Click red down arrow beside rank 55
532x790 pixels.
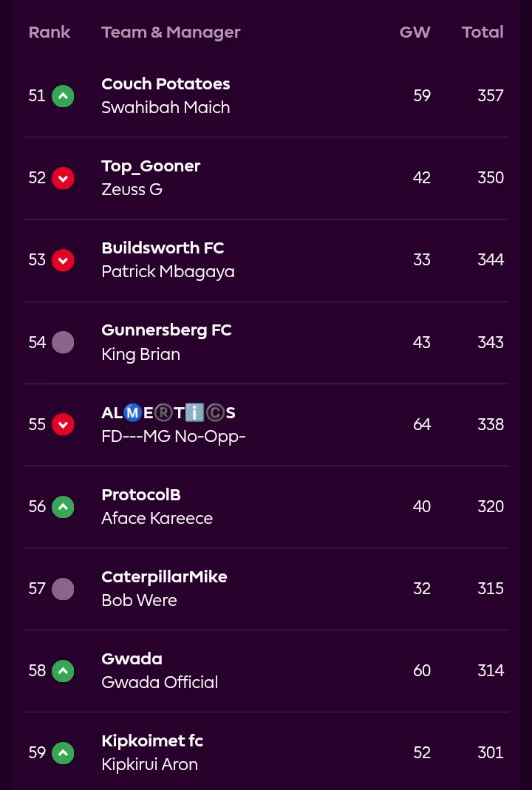point(63,424)
